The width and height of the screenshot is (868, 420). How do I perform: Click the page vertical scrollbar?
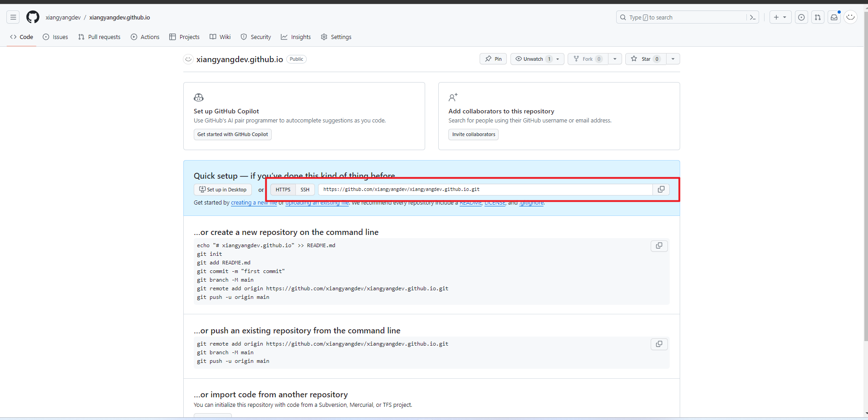[x=866, y=177]
